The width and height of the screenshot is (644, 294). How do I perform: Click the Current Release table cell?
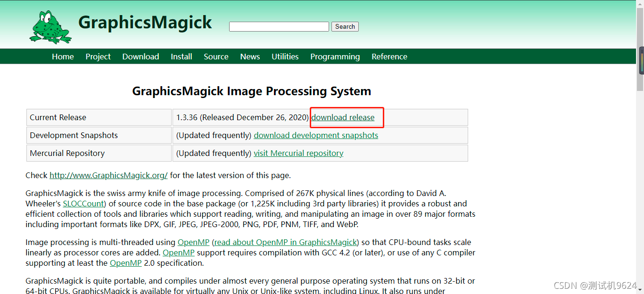click(99, 117)
